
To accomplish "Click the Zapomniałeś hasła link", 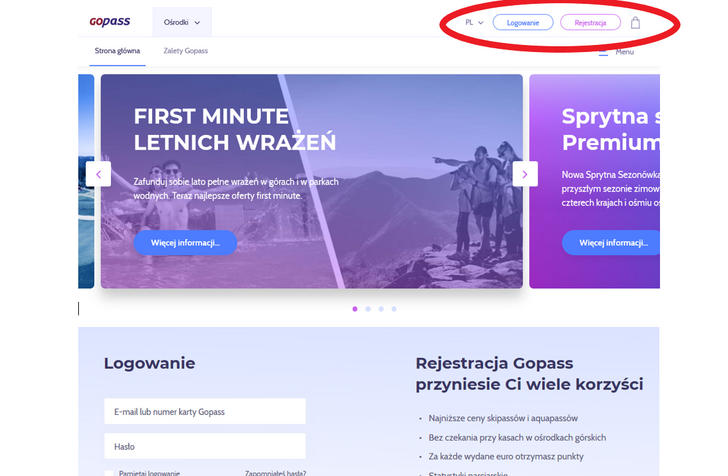I will click(275, 473).
